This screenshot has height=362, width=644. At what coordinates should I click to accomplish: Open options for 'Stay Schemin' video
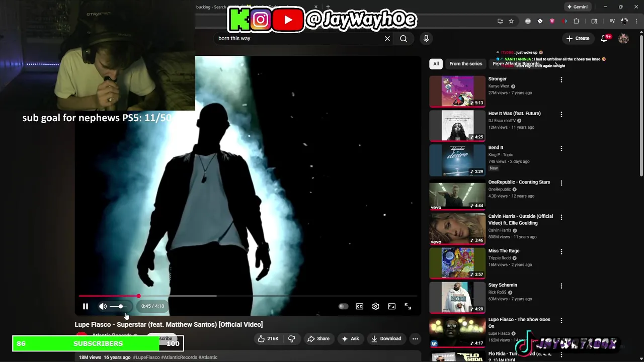[561, 286]
